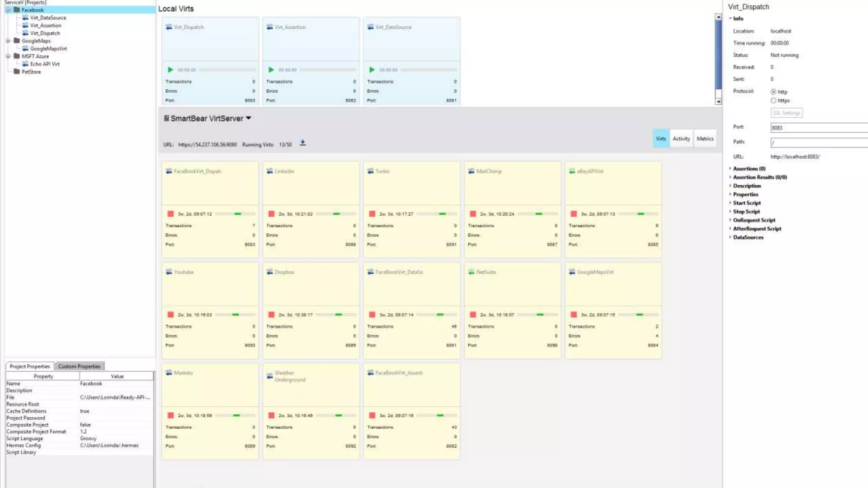The height and width of the screenshot is (488, 868).
Task: Collapse the GoogleMaps project tree node
Action: click(x=8, y=41)
